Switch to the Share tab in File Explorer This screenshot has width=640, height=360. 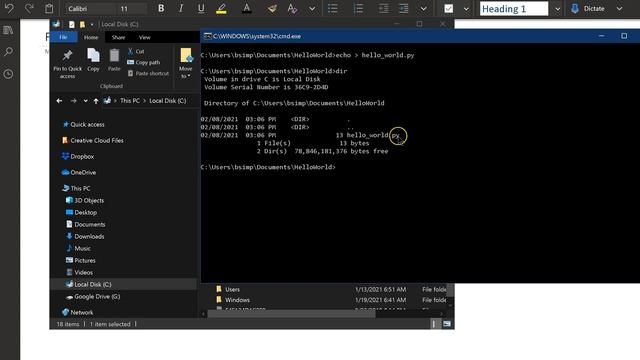(118, 37)
